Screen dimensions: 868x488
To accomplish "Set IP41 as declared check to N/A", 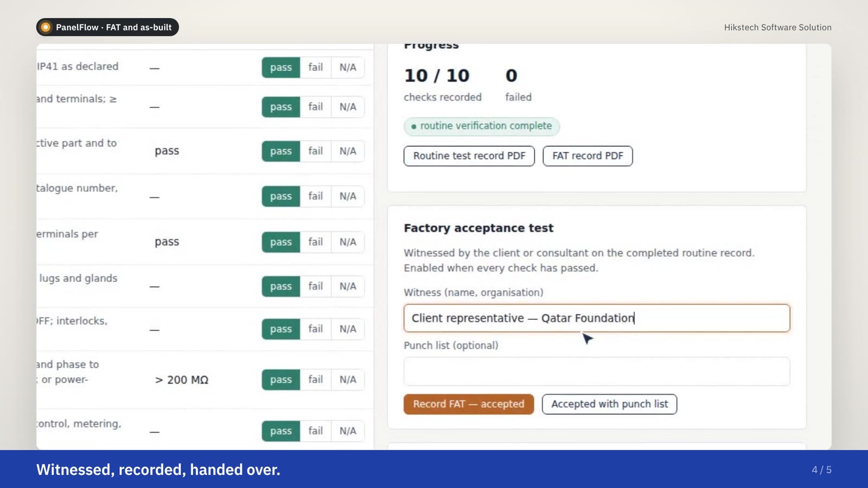I will pyautogui.click(x=348, y=67).
